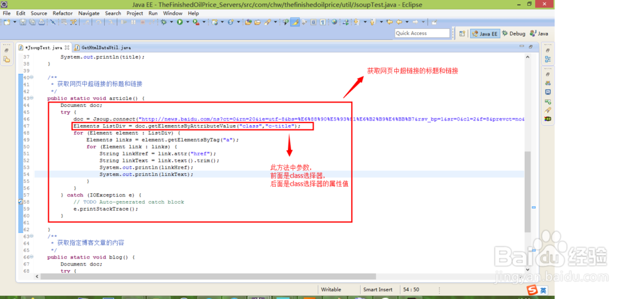This screenshot has width=644, height=299.
Task: Click the Sogou input method tray icon
Action: (533, 290)
